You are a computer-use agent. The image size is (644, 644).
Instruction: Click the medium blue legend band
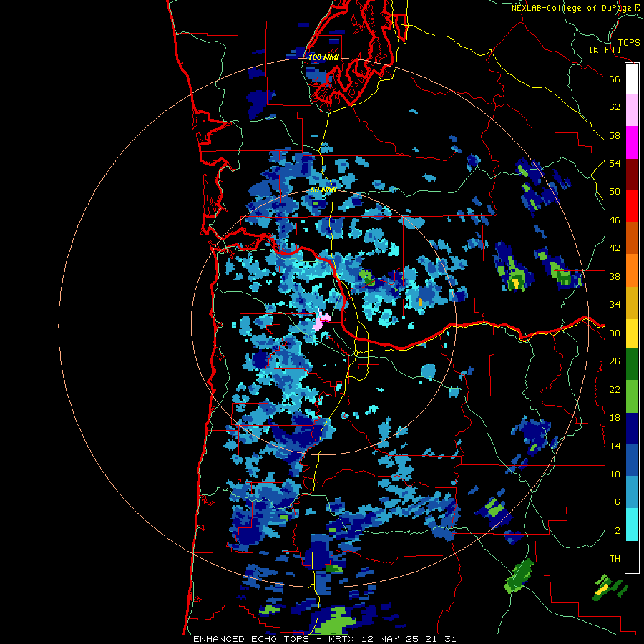click(632, 460)
